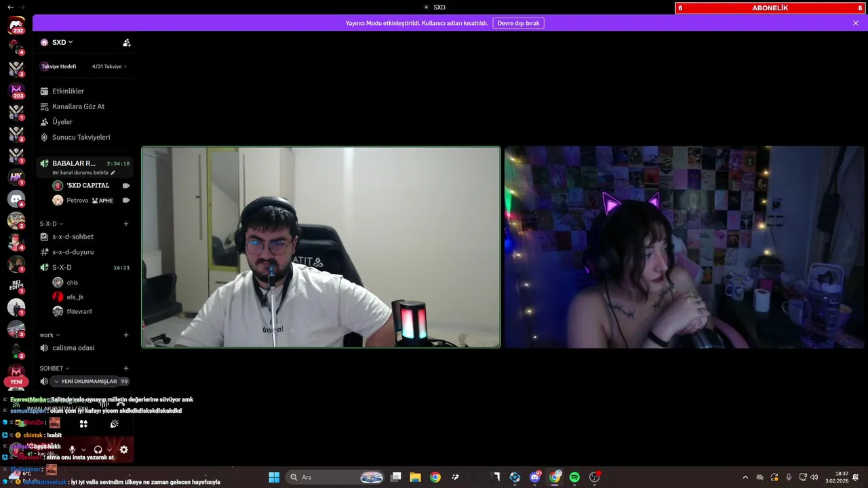Open Spotify from taskbar
The image size is (868, 488).
tap(575, 477)
